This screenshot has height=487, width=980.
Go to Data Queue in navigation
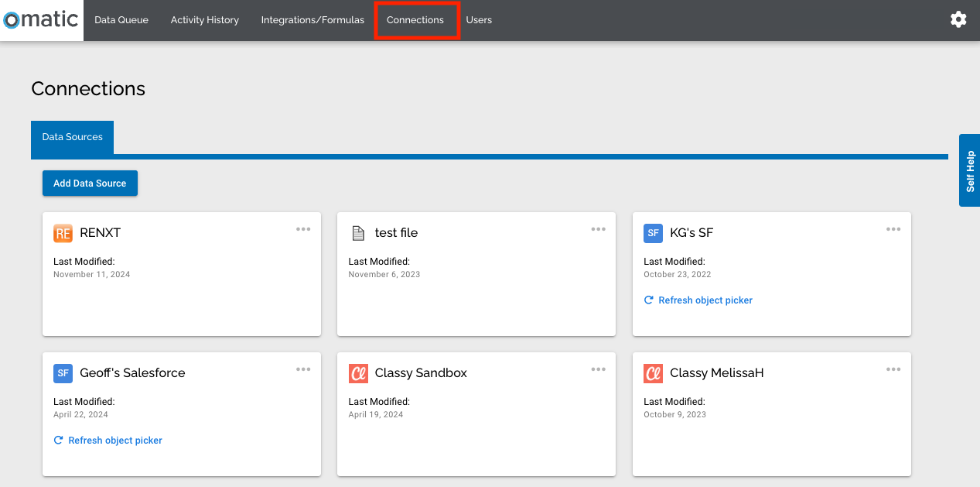(121, 20)
